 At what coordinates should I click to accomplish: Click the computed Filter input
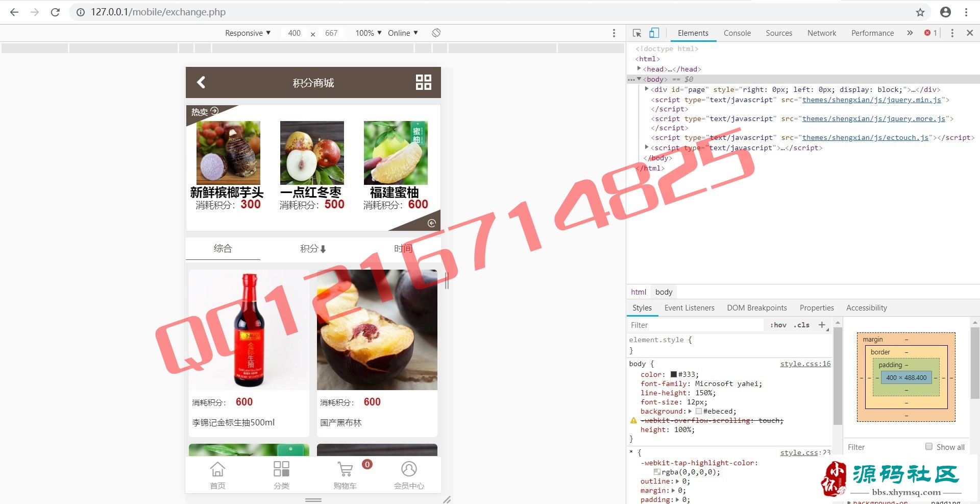[x=884, y=447]
